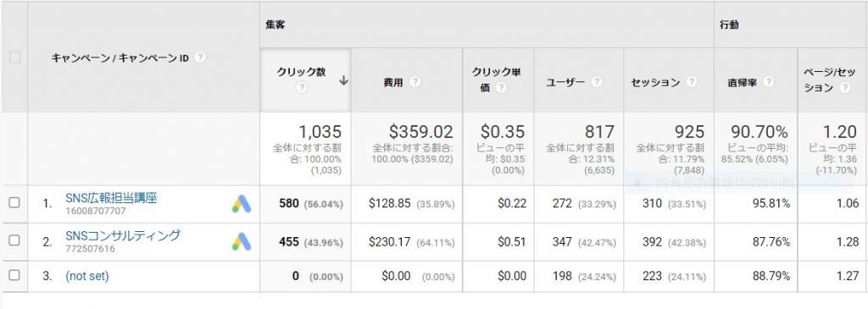Click help icon next to 直帰率
Screen dimensions: 868x309
coord(768,82)
